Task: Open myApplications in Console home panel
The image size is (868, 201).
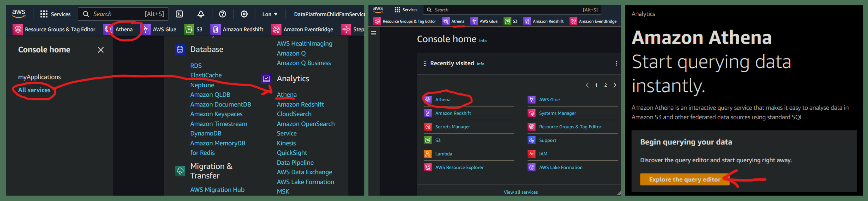Action: click(x=39, y=77)
